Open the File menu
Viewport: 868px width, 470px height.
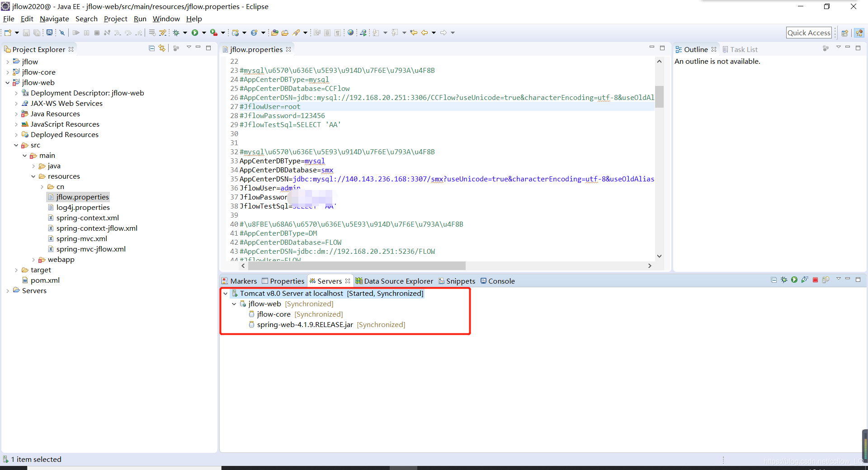pos(9,19)
